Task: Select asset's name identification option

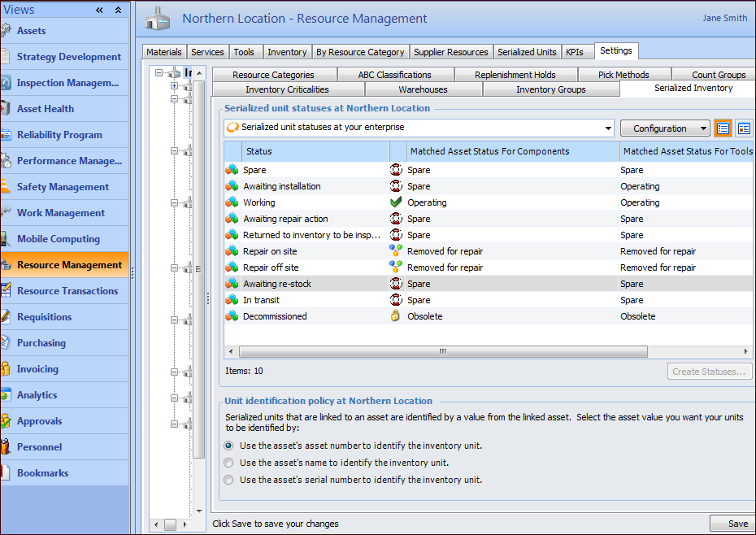Action: coord(229,463)
